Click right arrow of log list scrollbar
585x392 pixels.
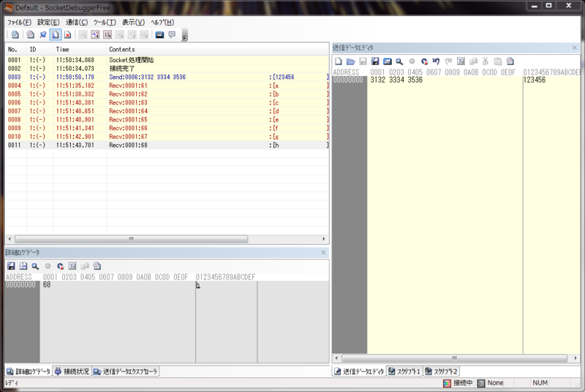click(x=323, y=238)
